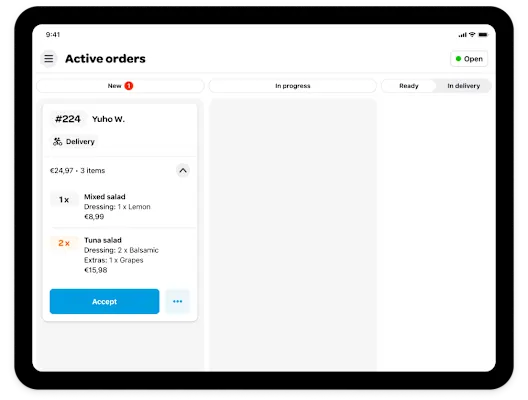Select the New orders tab
Viewport: 528px width, 400px height.
[120, 86]
